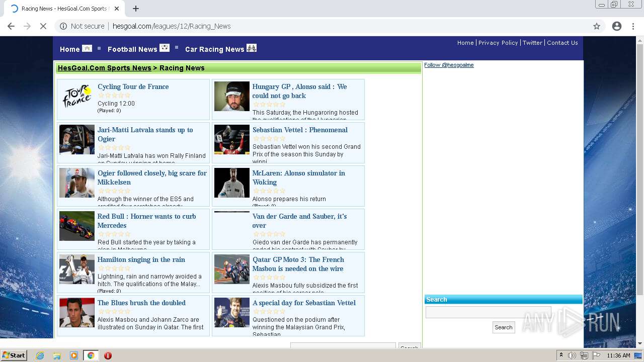Open A special day for Sebastian Vettel
The width and height of the screenshot is (644, 362).
(304, 303)
